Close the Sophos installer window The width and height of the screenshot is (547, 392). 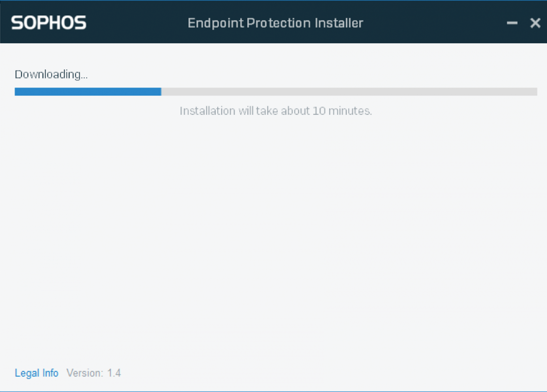click(535, 23)
